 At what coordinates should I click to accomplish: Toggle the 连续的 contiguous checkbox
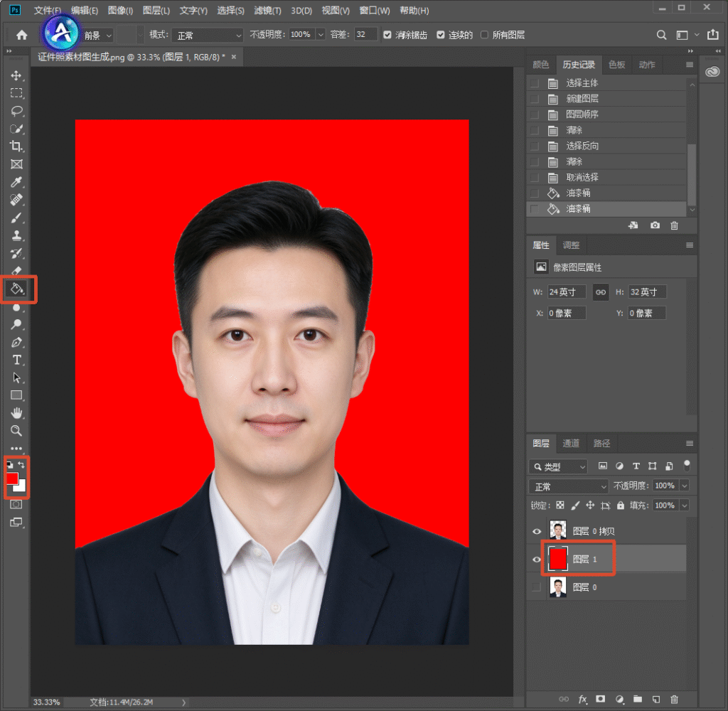(441, 35)
